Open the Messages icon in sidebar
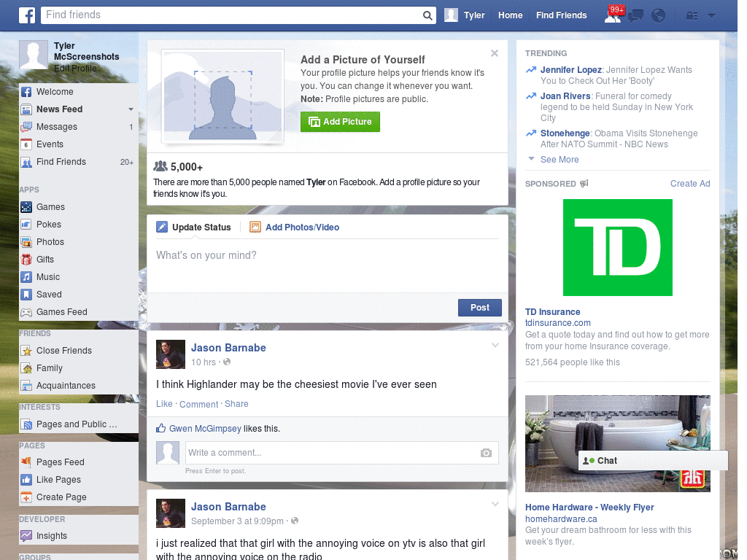The image size is (747, 560). tap(26, 127)
